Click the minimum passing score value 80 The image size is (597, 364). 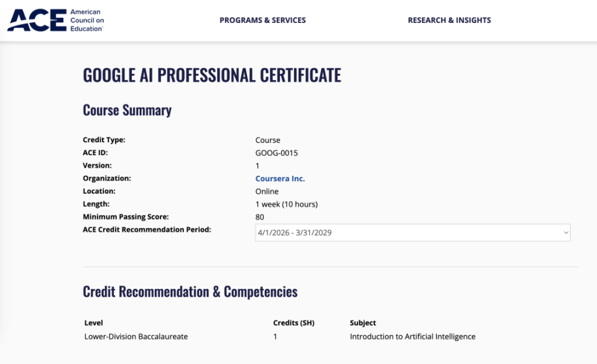[260, 217]
